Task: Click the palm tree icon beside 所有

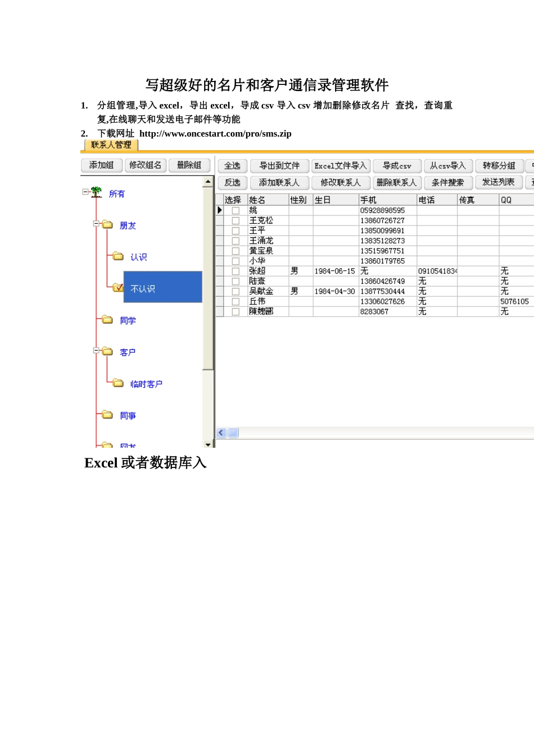Action: 97,192
